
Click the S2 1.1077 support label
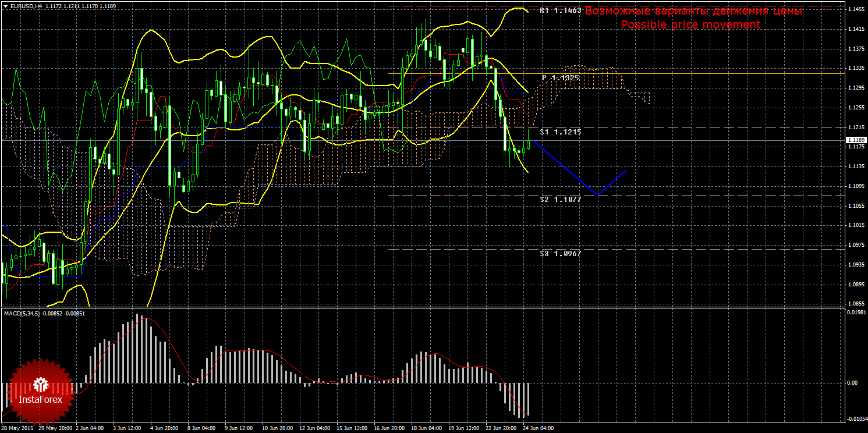[560, 199]
